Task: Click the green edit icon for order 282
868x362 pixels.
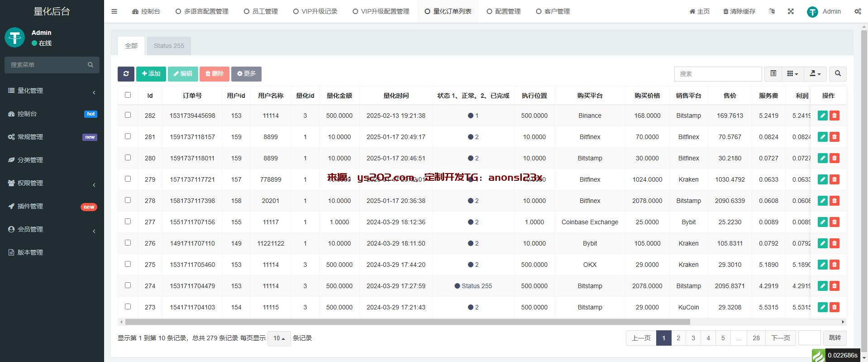Action: pyautogui.click(x=822, y=116)
